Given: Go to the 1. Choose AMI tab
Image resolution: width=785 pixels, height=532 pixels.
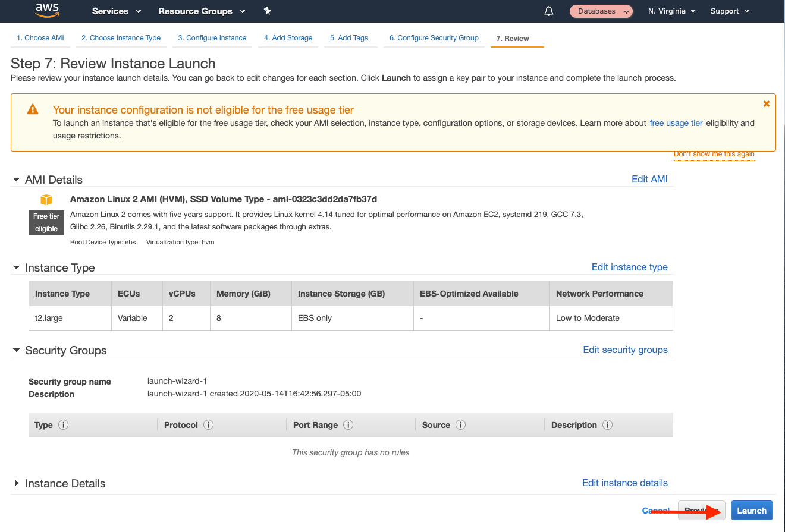Looking at the screenshot, I should (x=40, y=38).
